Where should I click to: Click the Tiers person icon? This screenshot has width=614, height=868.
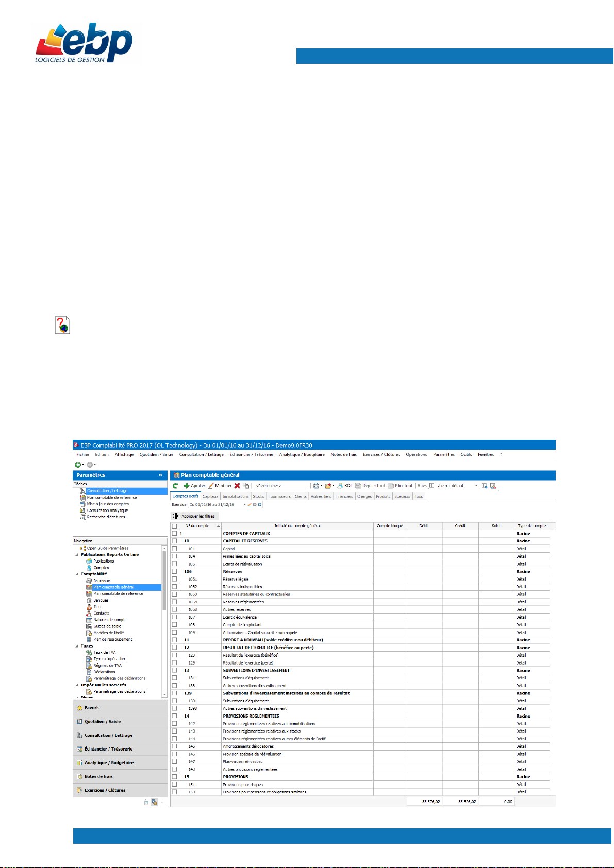tap(89, 607)
